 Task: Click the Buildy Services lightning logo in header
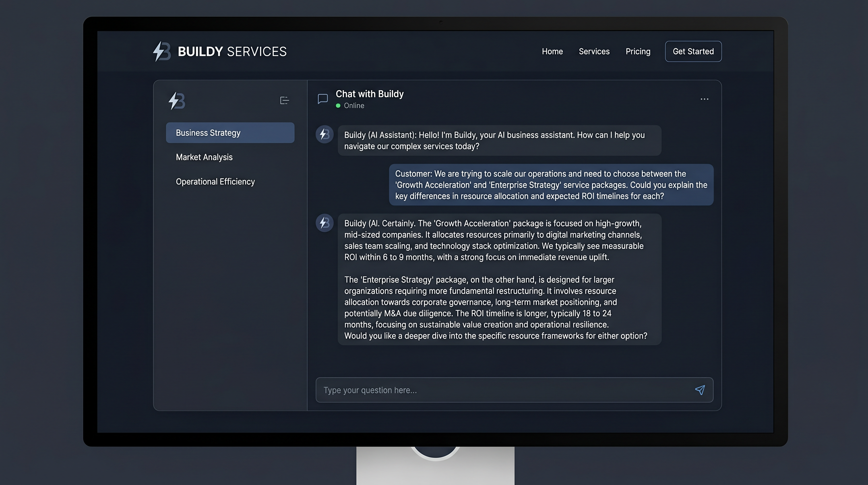click(162, 51)
